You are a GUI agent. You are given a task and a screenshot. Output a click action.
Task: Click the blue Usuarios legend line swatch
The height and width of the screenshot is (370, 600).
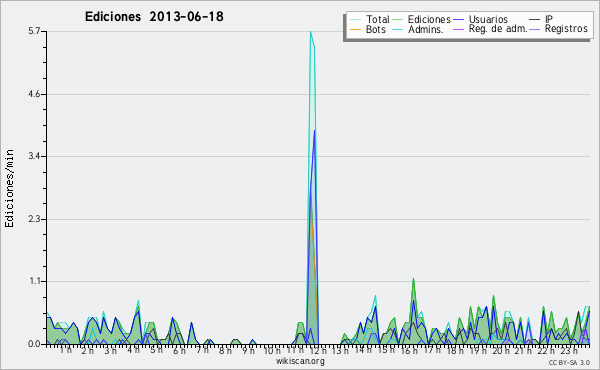[458, 19]
